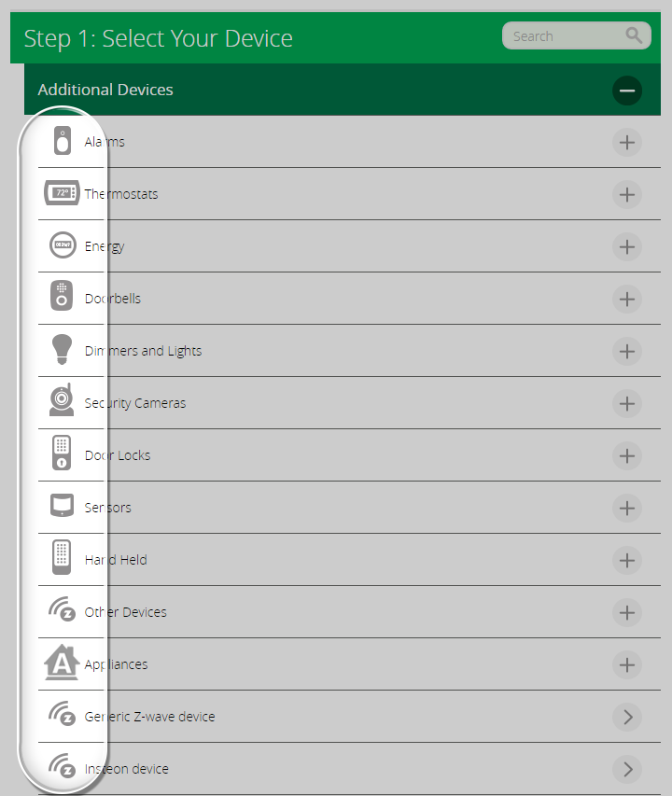The image size is (672, 796).
Task: Collapse the Additional Devices section with minus button
Action: (x=627, y=91)
